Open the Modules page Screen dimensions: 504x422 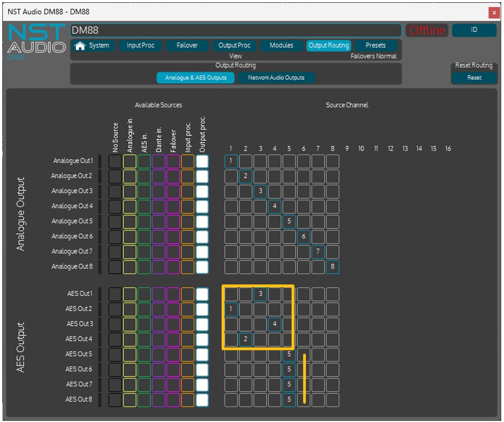281,46
